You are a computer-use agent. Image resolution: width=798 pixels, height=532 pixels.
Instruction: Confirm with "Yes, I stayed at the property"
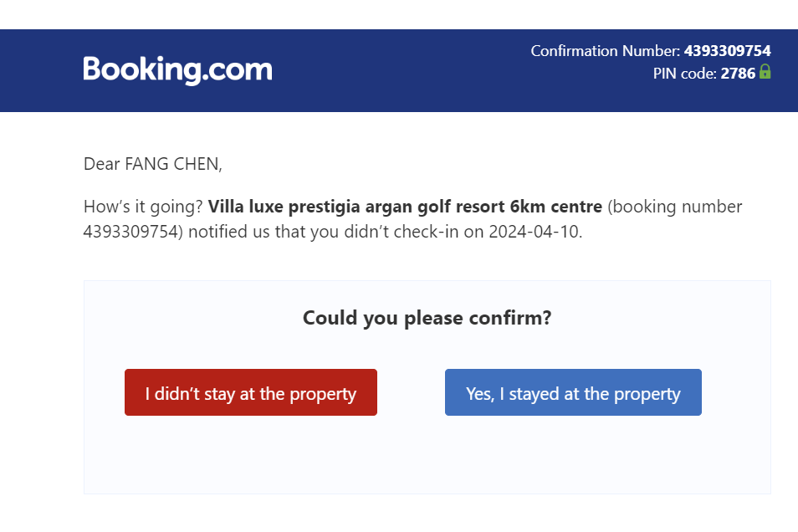tap(573, 392)
